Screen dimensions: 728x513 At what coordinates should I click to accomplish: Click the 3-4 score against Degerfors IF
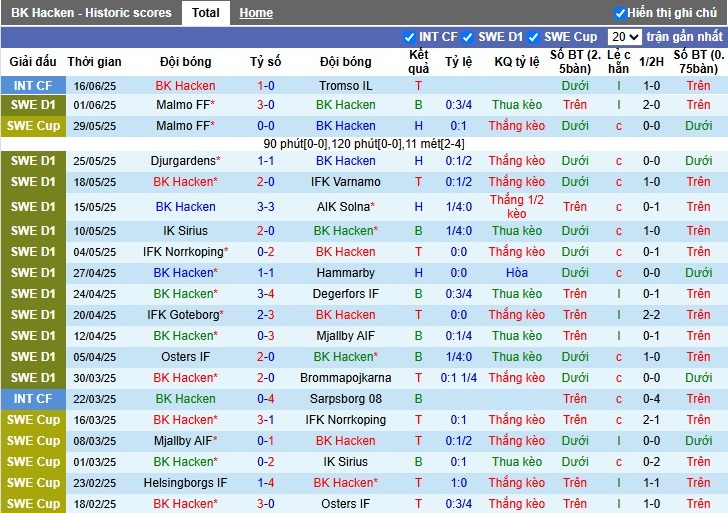266,294
